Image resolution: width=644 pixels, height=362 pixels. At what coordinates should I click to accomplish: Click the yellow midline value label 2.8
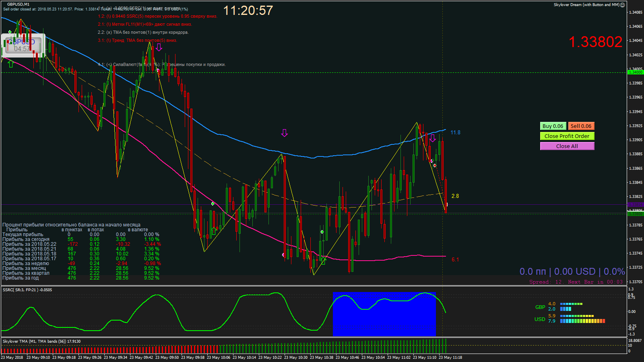coord(455,196)
